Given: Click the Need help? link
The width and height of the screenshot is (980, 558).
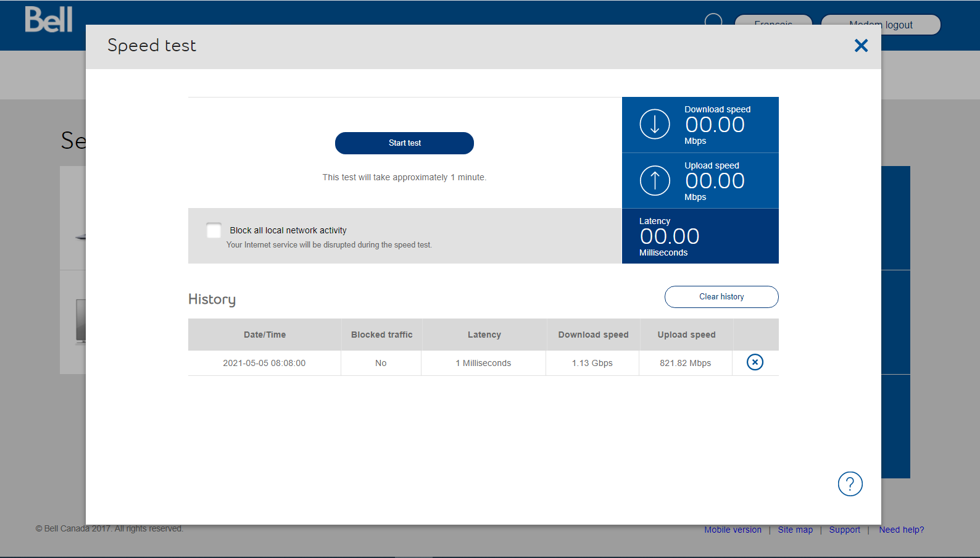Looking at the screenshot, I should point(901,530).
